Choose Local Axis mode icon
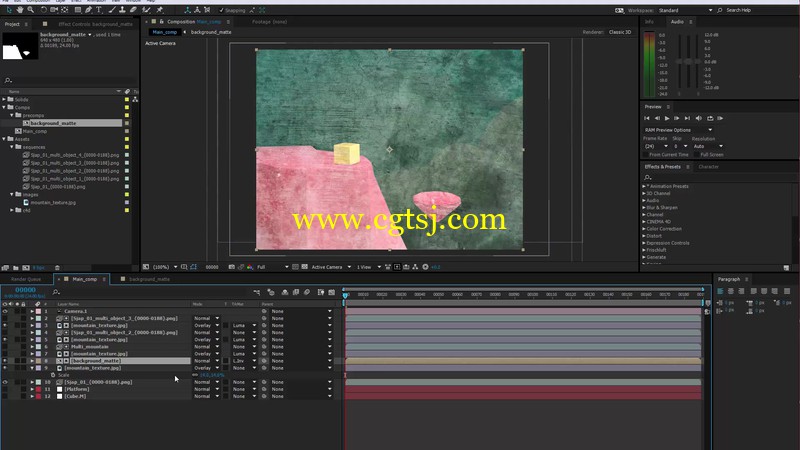 pyautogui.click(x=187, y=10)
